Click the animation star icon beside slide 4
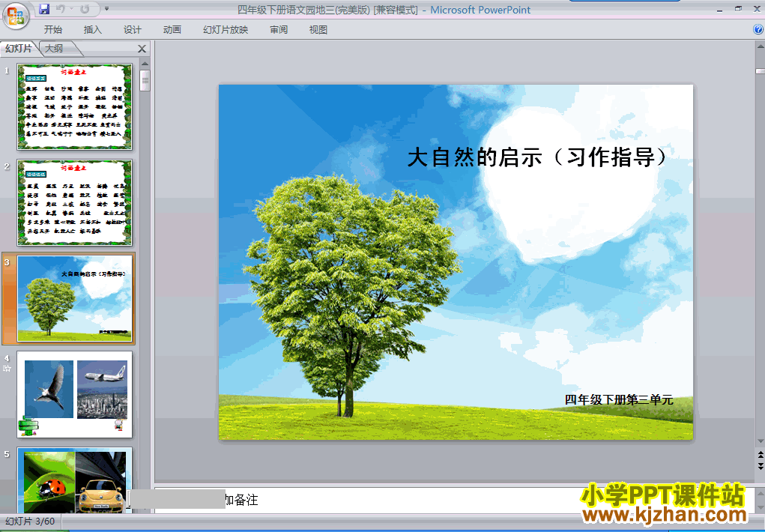This screenshot has height=532, width=765. (7, 369)
